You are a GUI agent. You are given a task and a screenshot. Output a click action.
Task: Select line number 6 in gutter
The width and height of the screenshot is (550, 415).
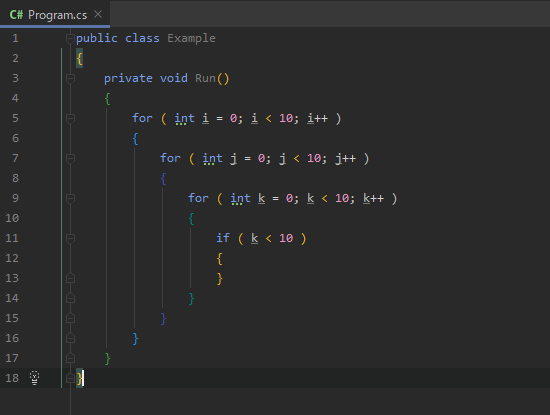[15, 138]
